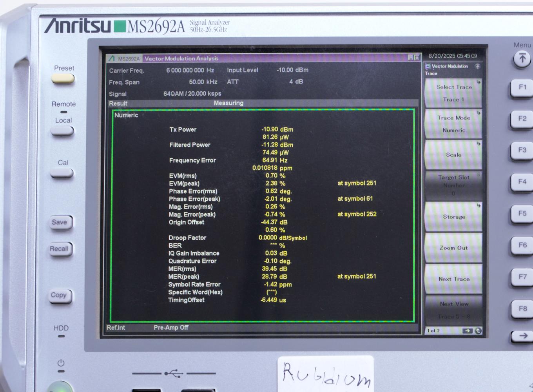Viewport: 533px width, 392px height.
Task: Open the Storage submenu
Action: (453, 217)
